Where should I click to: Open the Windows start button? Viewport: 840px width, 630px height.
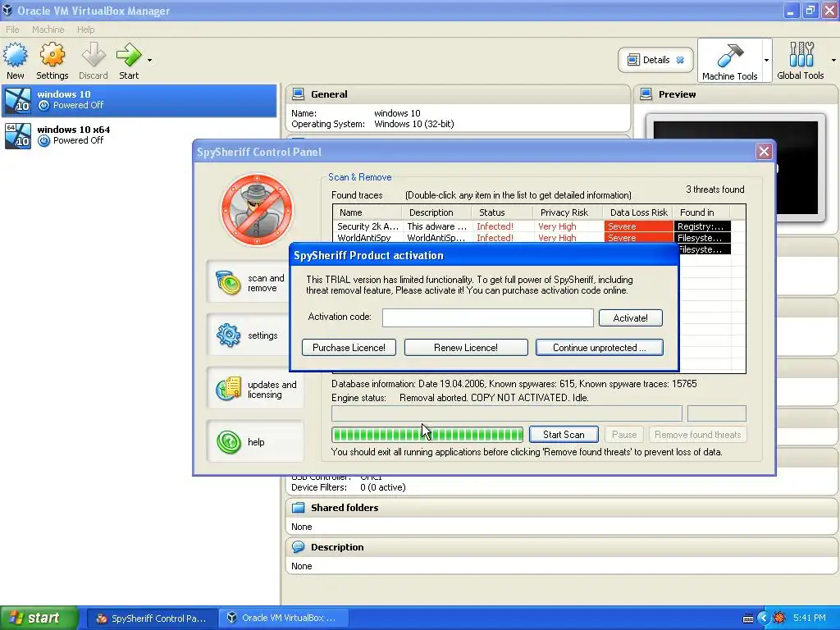[39, 618]
